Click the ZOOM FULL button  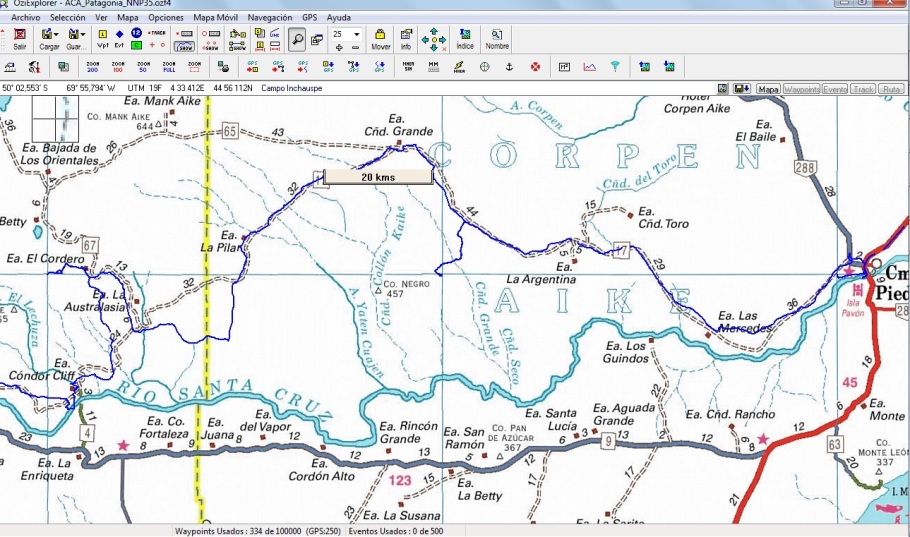(169, 67)
